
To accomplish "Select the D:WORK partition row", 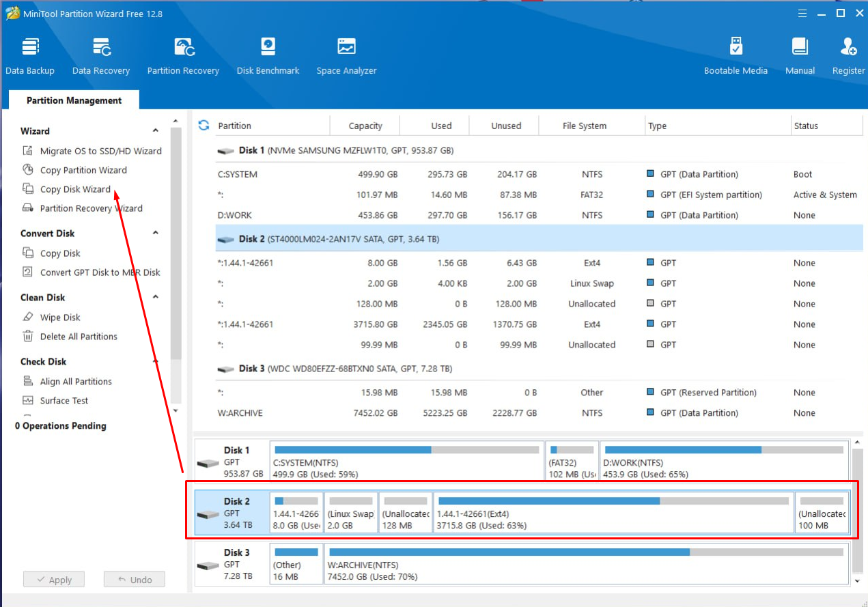I will 538,215.
